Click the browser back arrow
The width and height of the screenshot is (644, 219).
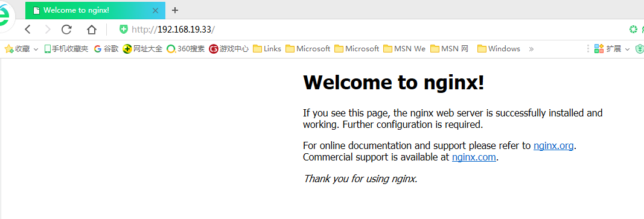(28, 29)
